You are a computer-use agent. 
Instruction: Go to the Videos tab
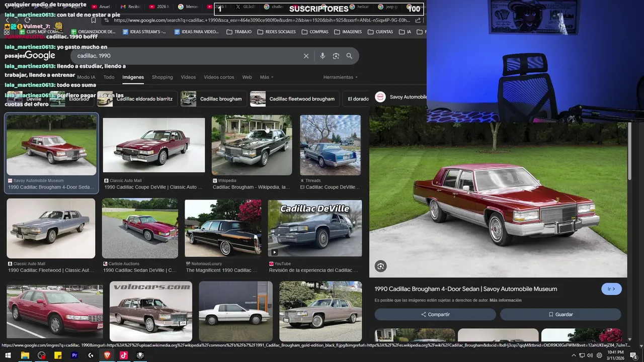click(x=188, y=77)
